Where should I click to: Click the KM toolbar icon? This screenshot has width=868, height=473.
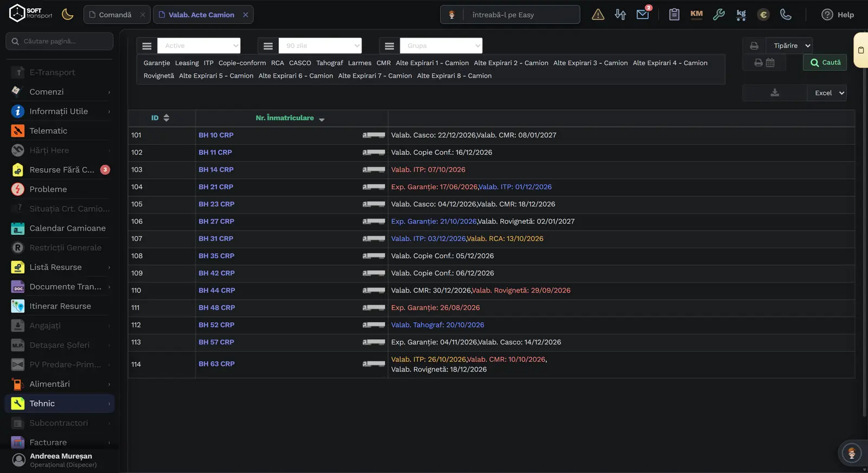coord(697,15)
